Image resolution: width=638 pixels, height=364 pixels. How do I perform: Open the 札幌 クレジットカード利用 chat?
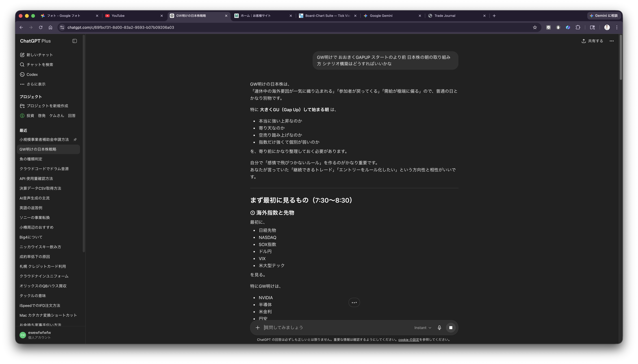point(49,266)
